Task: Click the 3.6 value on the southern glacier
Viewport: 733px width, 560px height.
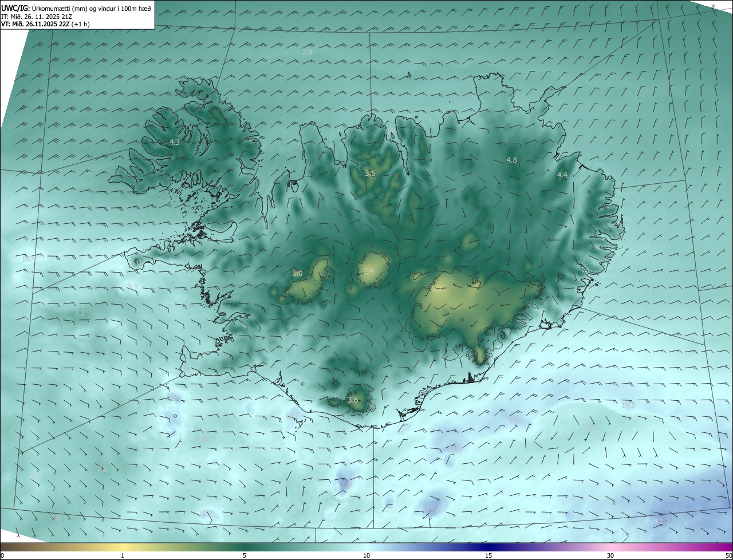Action: tap(353, 400)
